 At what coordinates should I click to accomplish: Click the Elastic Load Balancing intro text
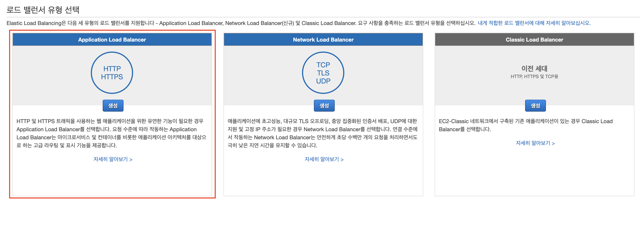pos(240,23)
